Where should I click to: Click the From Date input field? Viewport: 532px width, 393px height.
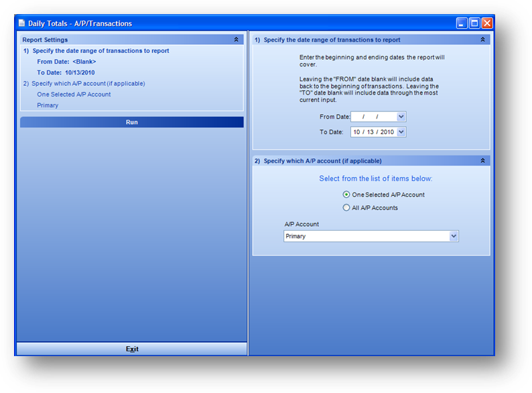pyautogui.click(x=378, y=117)
